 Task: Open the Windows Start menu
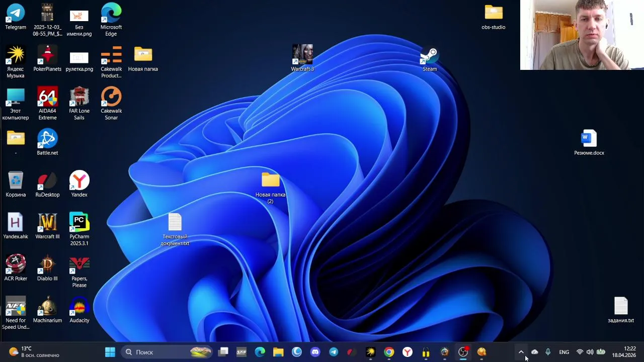(110, 352)
